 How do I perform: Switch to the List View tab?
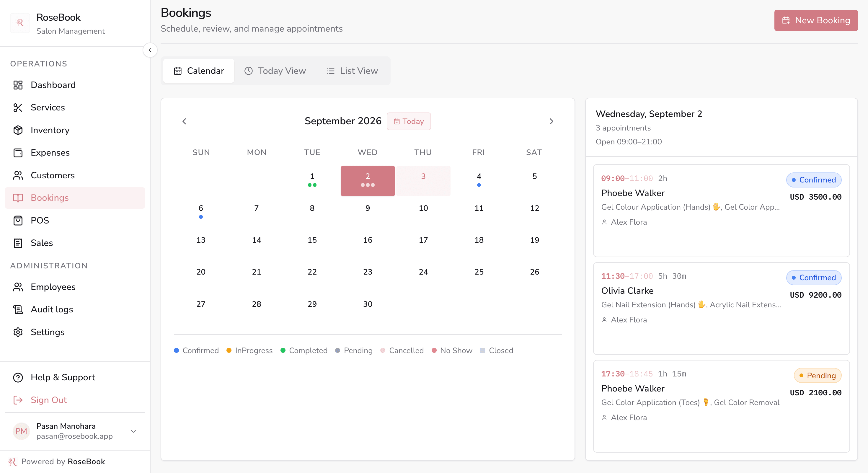(352, 71)
